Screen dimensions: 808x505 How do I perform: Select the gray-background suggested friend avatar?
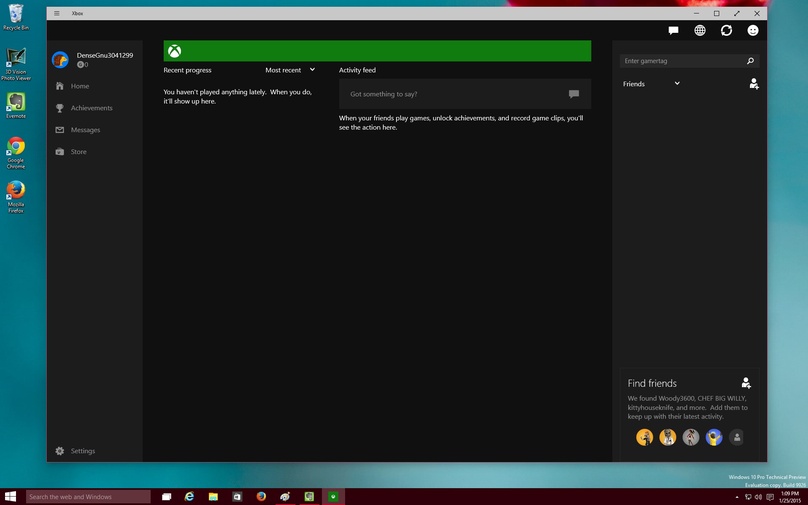[691, 437]
